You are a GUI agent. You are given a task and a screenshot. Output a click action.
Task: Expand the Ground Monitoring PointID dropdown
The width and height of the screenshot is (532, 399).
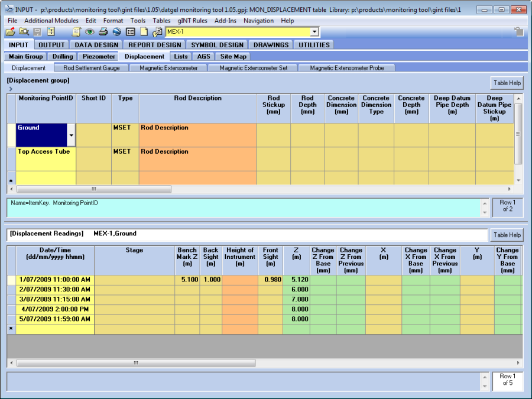pyautogui.click(x=72, y=135)
